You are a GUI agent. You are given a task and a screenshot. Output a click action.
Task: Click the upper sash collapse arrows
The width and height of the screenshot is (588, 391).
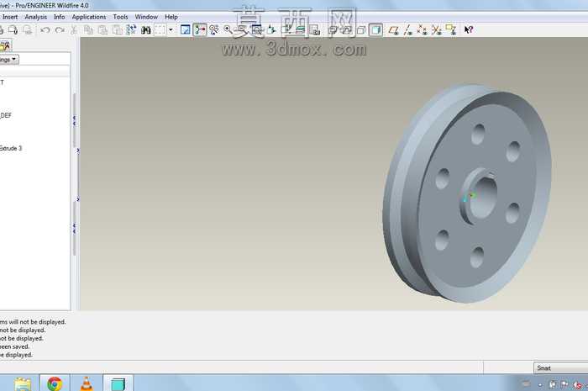74,120
